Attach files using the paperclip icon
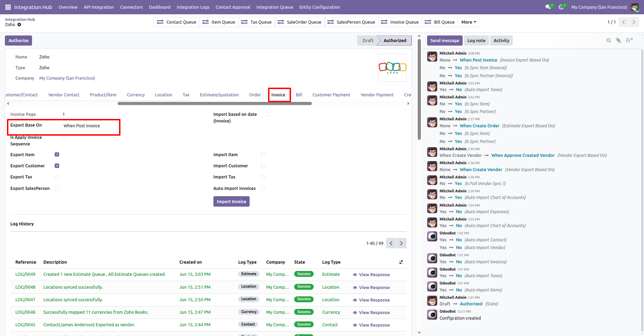The width and height of the screenshot is (644, 336). pos(619,41)
